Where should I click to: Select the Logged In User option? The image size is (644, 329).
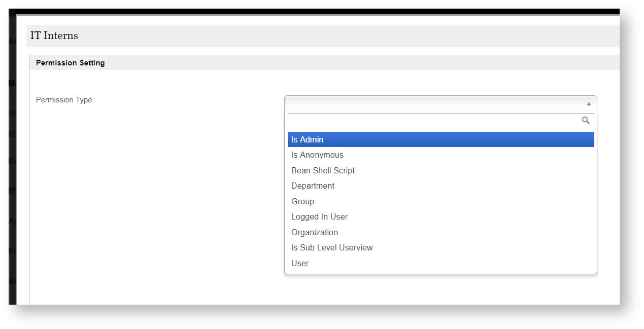[319, 217]
